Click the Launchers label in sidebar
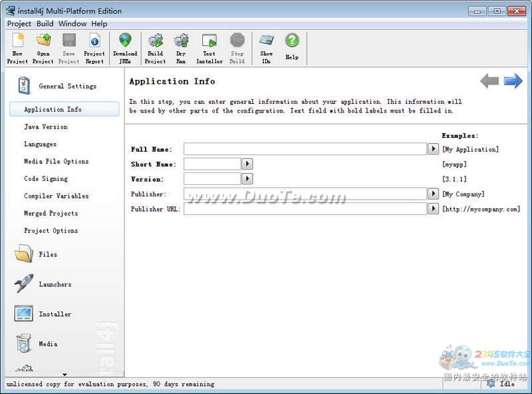Viewport: 532px width, 394px height. [55, 284]
